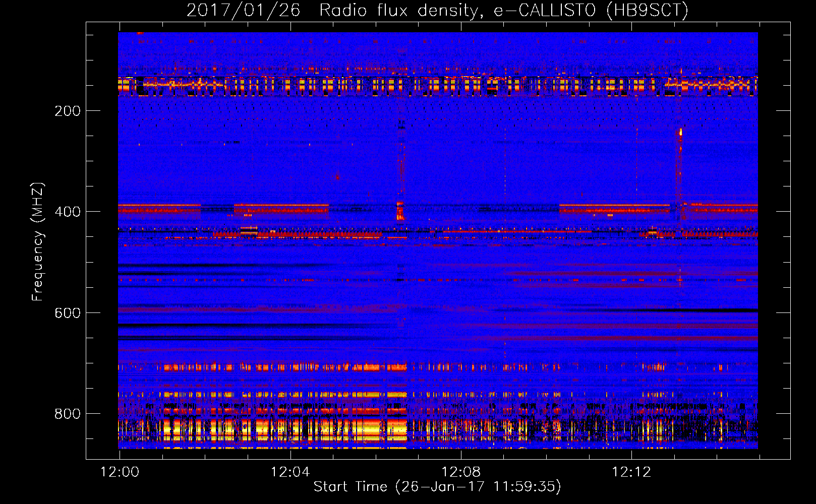This screenshot has width=816, height=504.
Task: Click the 12:04 time tick label
Action: 290,472
